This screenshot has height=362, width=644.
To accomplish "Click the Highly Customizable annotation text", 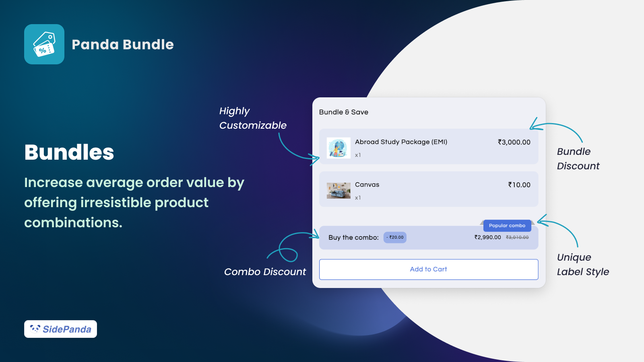I will point(253,118).
